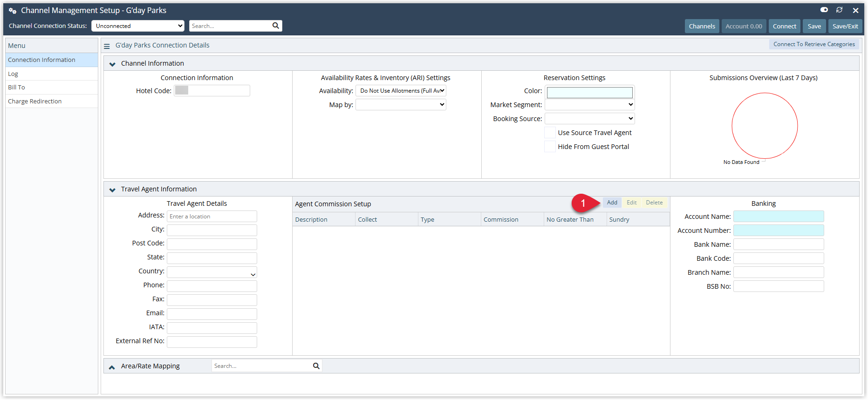This screenshot has height=400, width=868.
Task: Click the City input field
Action: click(212, 230)
